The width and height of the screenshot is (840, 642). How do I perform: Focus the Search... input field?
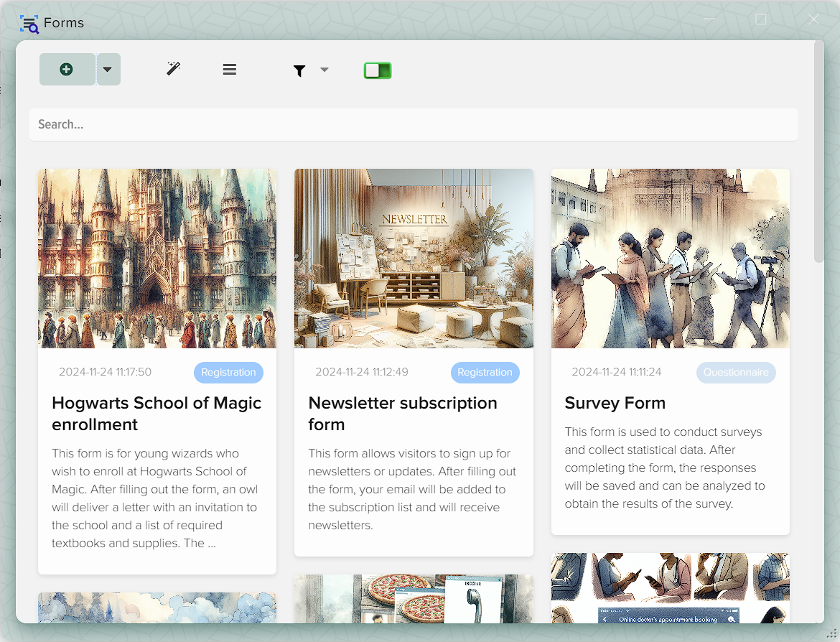[x=414, y=124]
